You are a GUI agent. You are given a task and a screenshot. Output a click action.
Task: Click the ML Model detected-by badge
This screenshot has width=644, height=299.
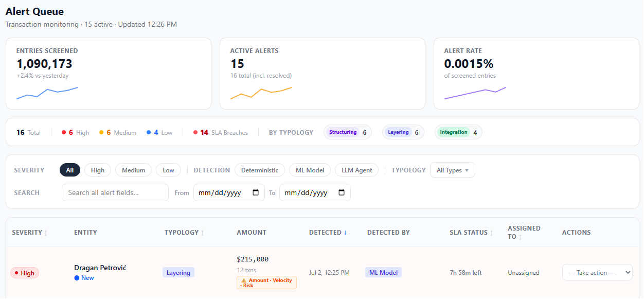pos(383,273)
